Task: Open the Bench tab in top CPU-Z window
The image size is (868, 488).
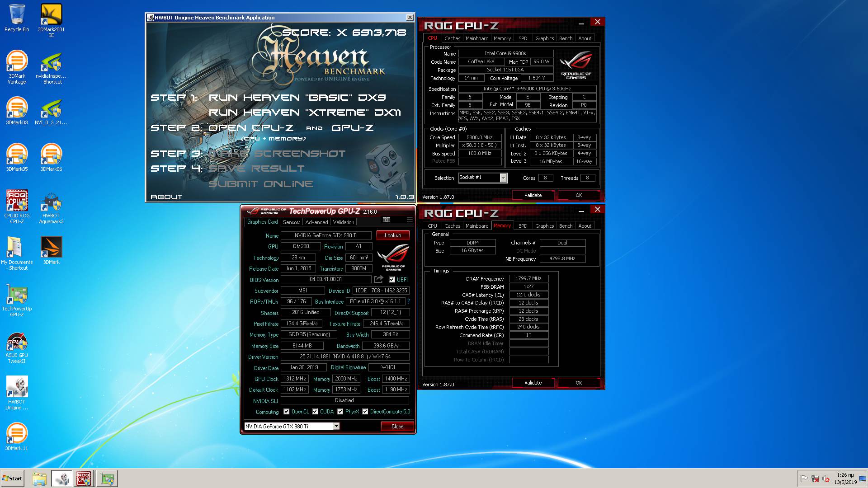Action: (566, 38)
